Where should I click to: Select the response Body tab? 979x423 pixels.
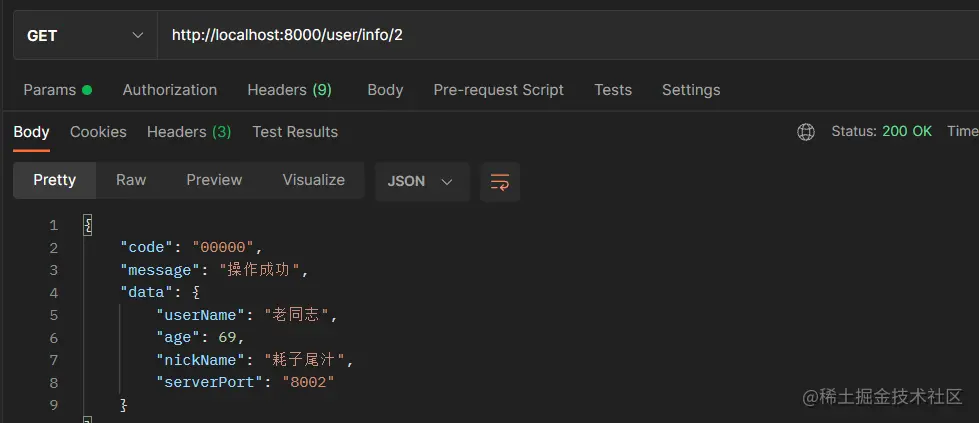click(x=31, y=132)
